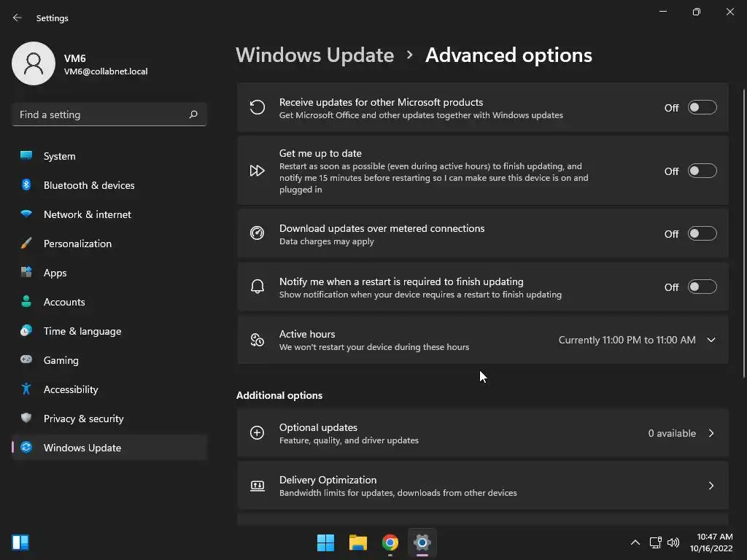Click the back arrow in Settings header

point(18,17)
